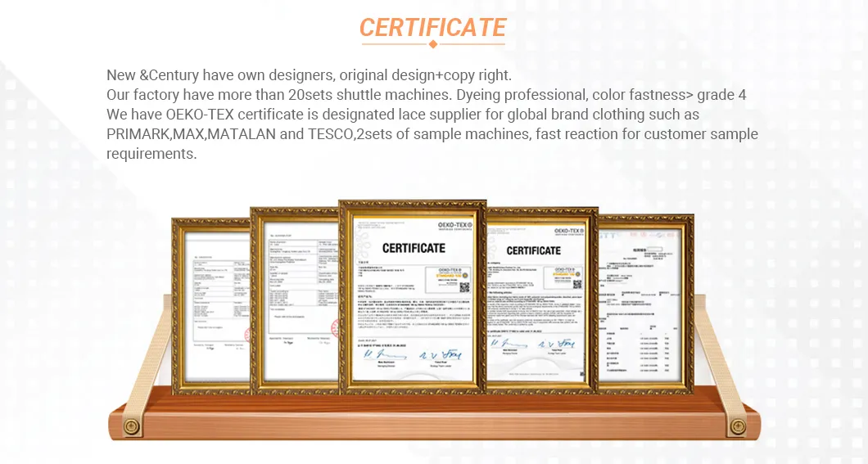The image size is (868, 464).
Task: Click the bold CERTIFICATE title in fourth frame
Action: pyautogui.click(x=533, y=250)
